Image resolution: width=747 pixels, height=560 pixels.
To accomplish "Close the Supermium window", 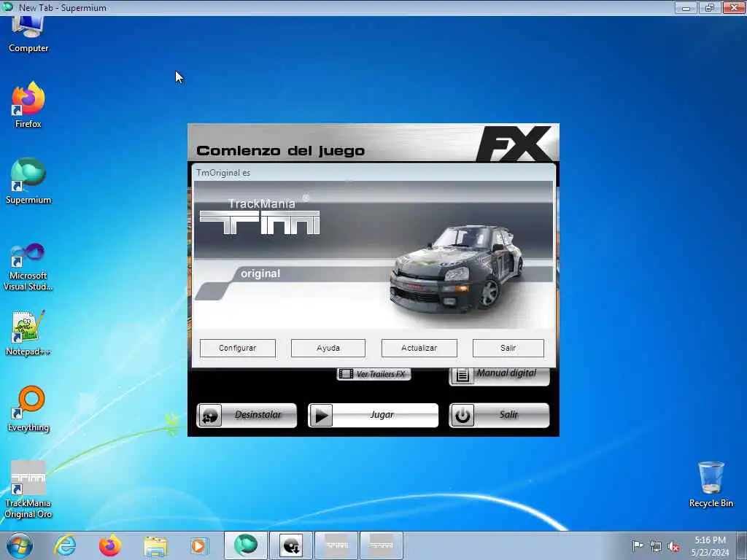I will [734, 7].
